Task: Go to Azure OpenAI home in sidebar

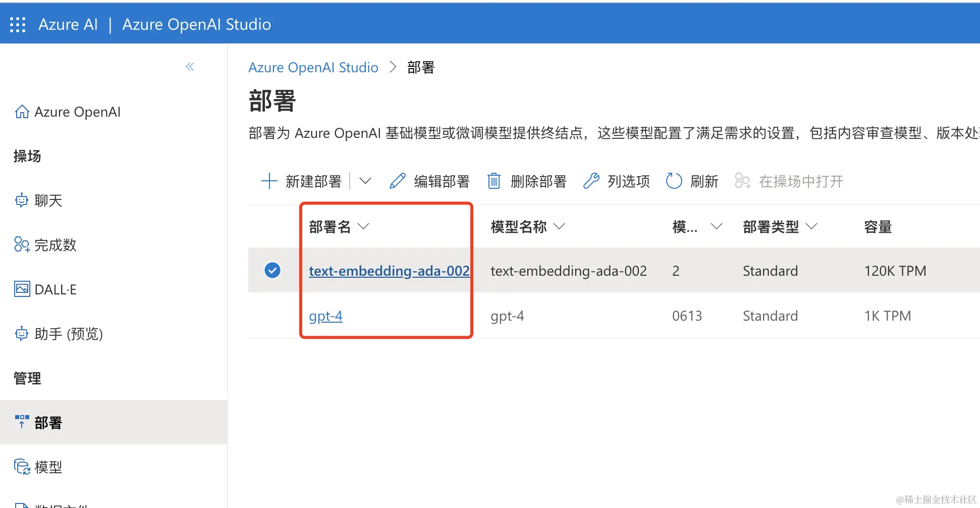Action: pos(68,112)
